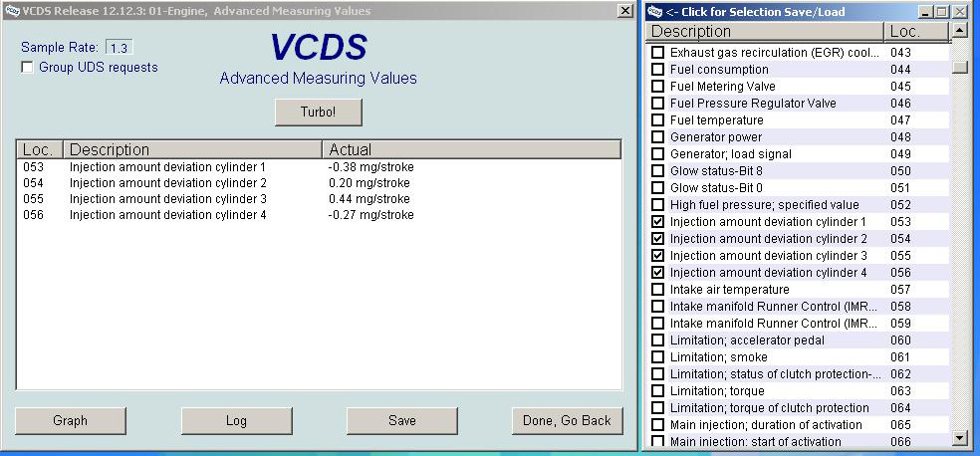980x456 pixels.
Task: Click the VCDS icon in main window title bar
Action: pyautogui.click(x=12, y=11)
